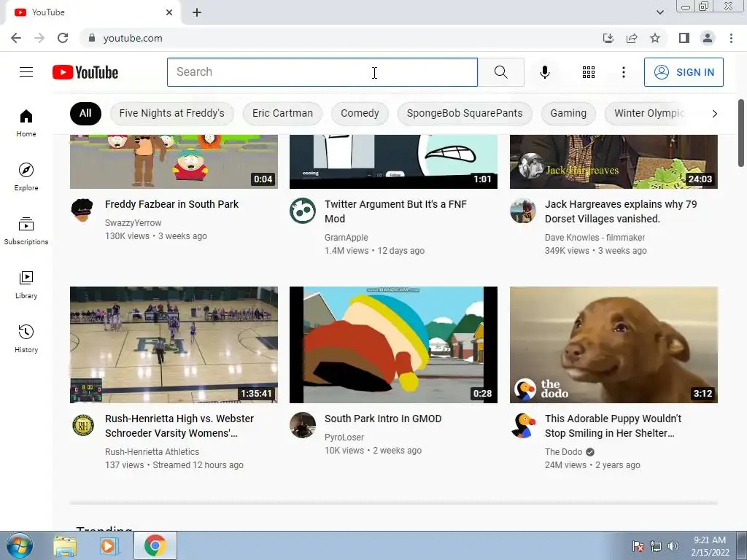747x560 pixels.
Task: Focus the YouTube Search field
Action: [x=322, y=72]
